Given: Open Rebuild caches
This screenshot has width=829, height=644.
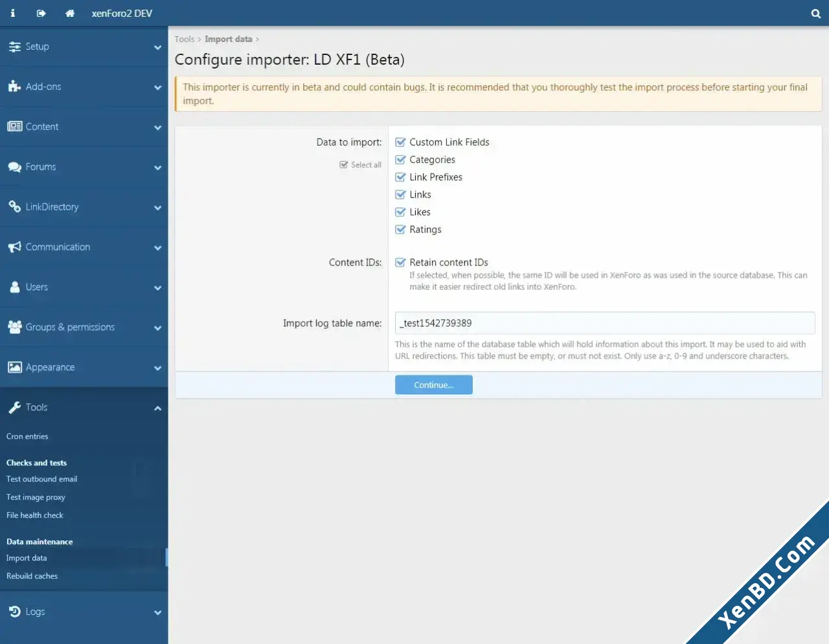Looking at the screenshot, I should [x=32, y=576].
